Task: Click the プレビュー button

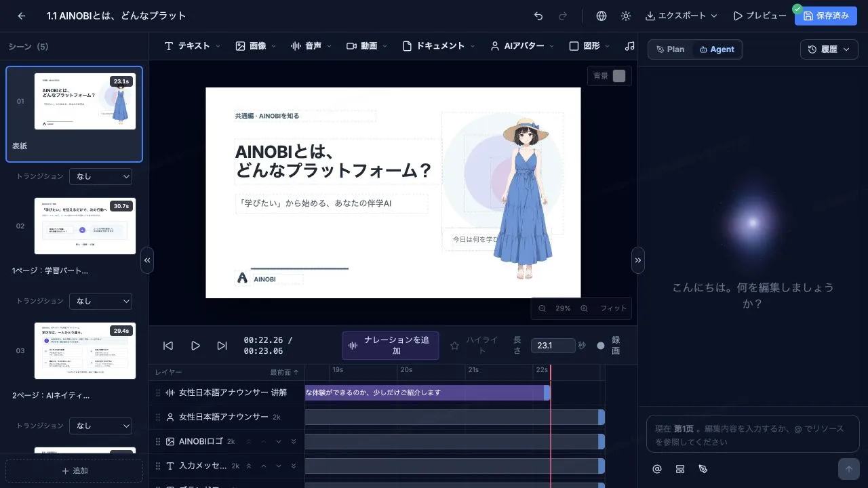Action: pos(759,16)
